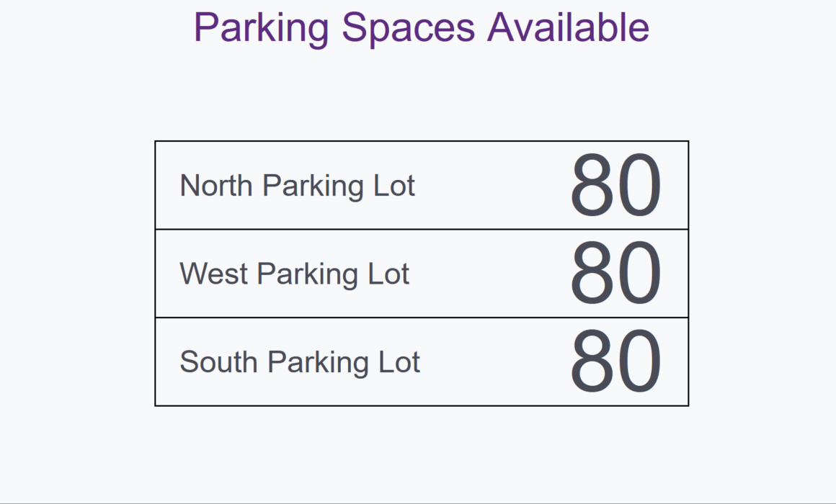Click digit 0 of the North lot count
The width and height of the screenshot is (836, 504).
(639, 186)
